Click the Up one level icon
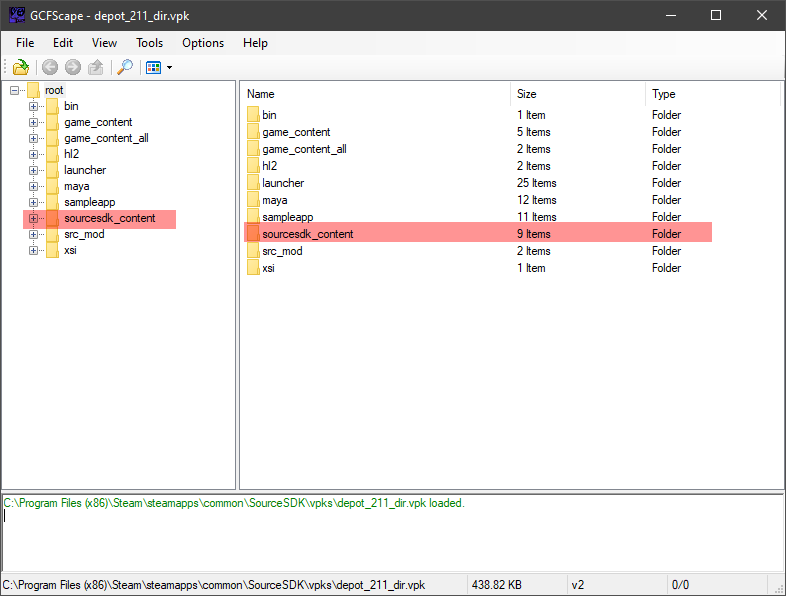 pos(95,67)
